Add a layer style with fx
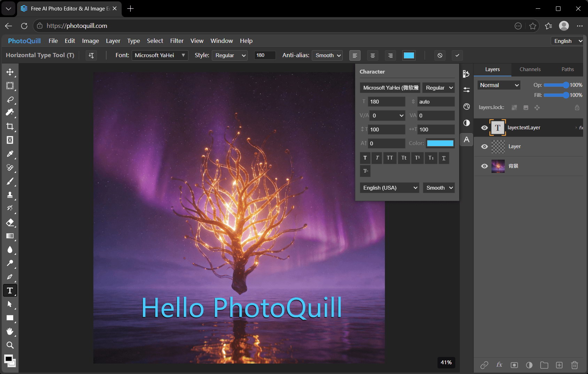This screenshot has height=374, width=588. pos(499,365)
